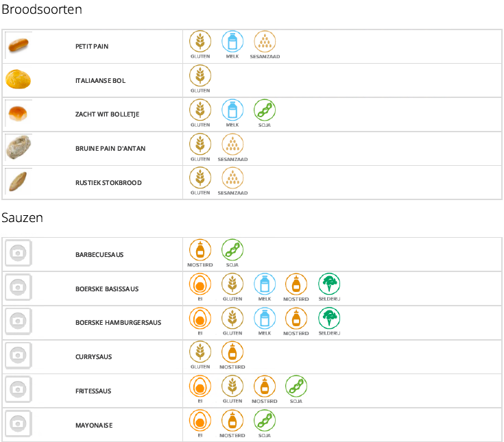This screenshot has width=504, height=442.
Task: Click the mosterd icon for Barbecuesaus
Action: (x=200, y=250)
